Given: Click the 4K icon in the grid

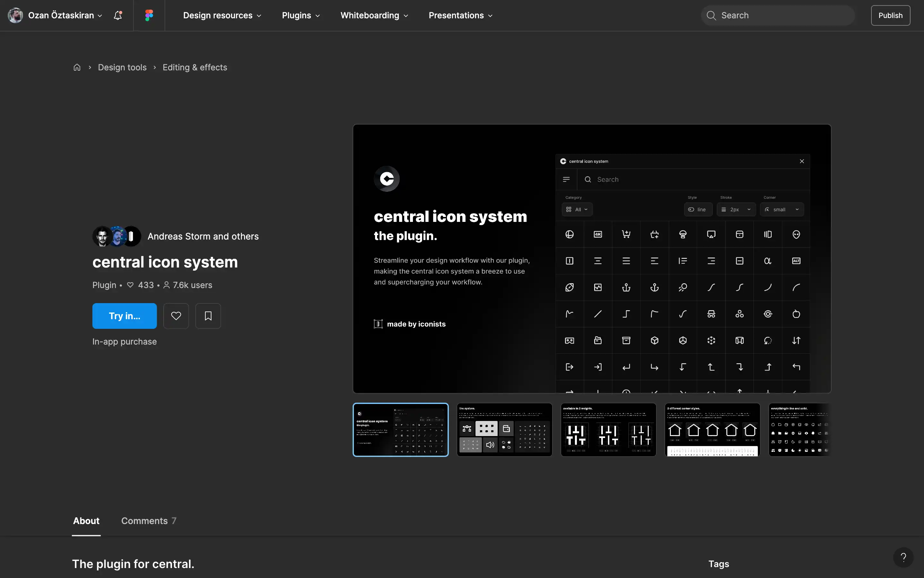Looking at the screenshot, I should (x=598, y=234).
